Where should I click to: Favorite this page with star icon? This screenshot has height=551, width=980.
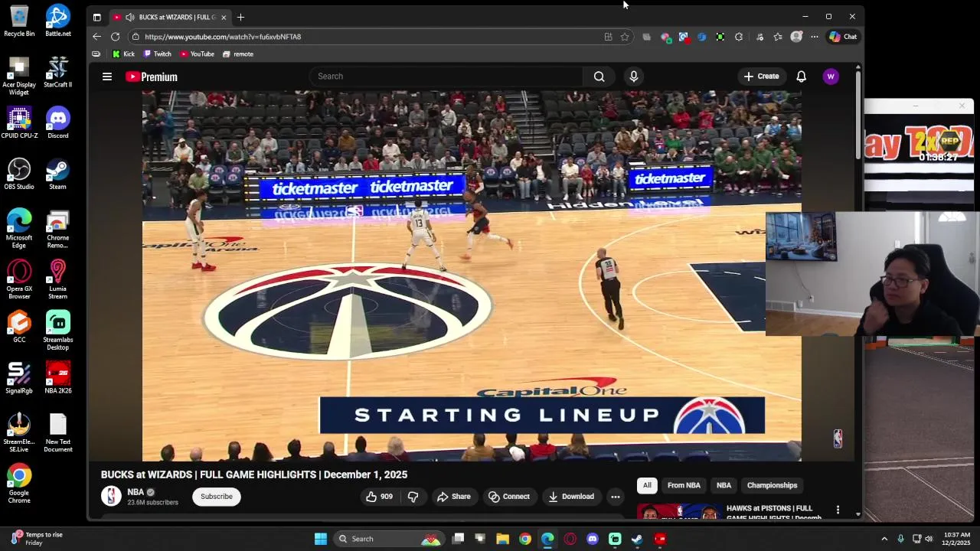coord(625,37)
